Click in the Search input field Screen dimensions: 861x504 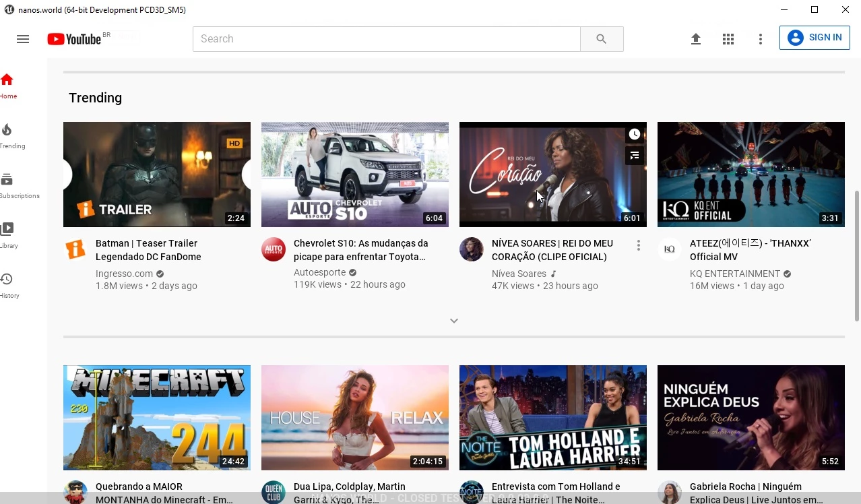pos(387,39)
